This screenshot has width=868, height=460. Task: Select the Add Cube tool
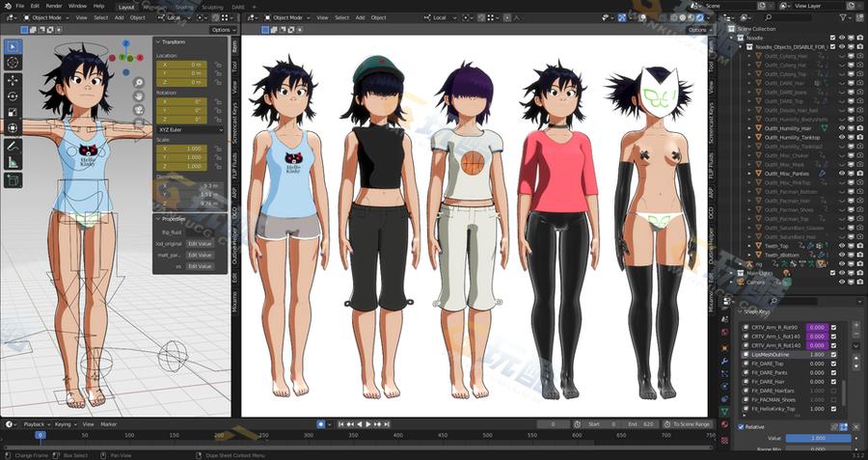click(14, 180)
